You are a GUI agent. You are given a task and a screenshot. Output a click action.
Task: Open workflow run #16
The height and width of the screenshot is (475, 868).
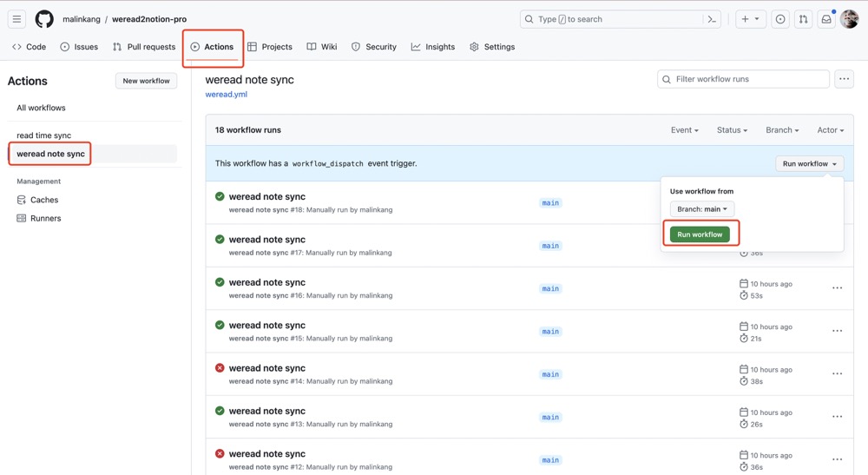[x=266, y=282]
